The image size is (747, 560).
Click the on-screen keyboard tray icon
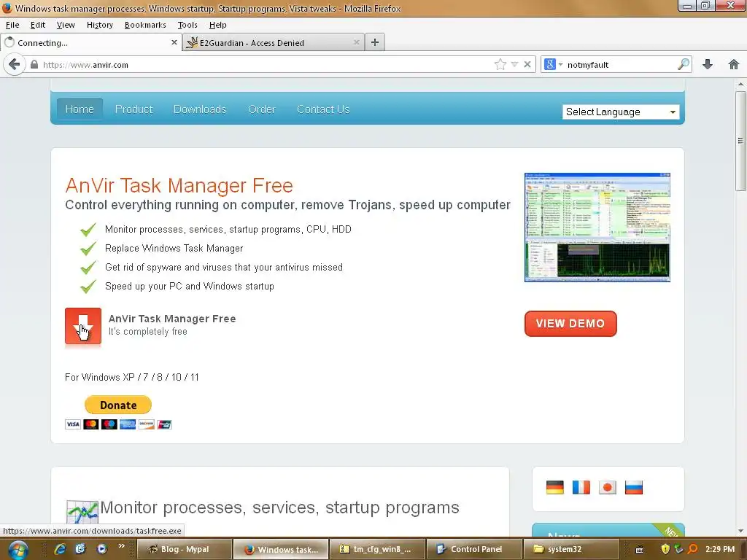click(x=640, y=550)
